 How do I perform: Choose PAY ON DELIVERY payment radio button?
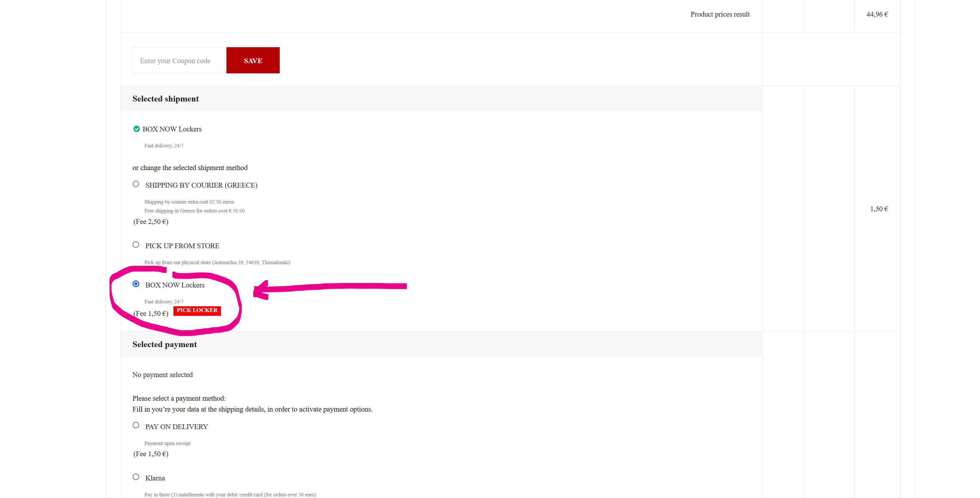(136, 425)
